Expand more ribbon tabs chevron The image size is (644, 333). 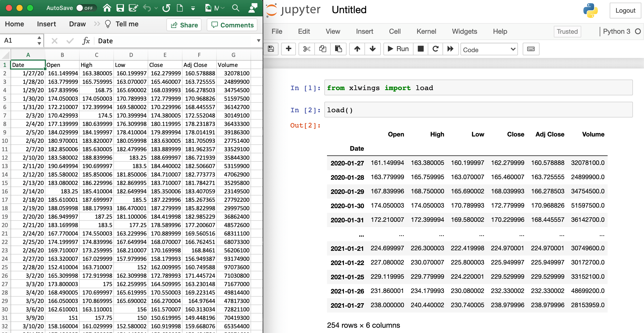coord(97,24)
